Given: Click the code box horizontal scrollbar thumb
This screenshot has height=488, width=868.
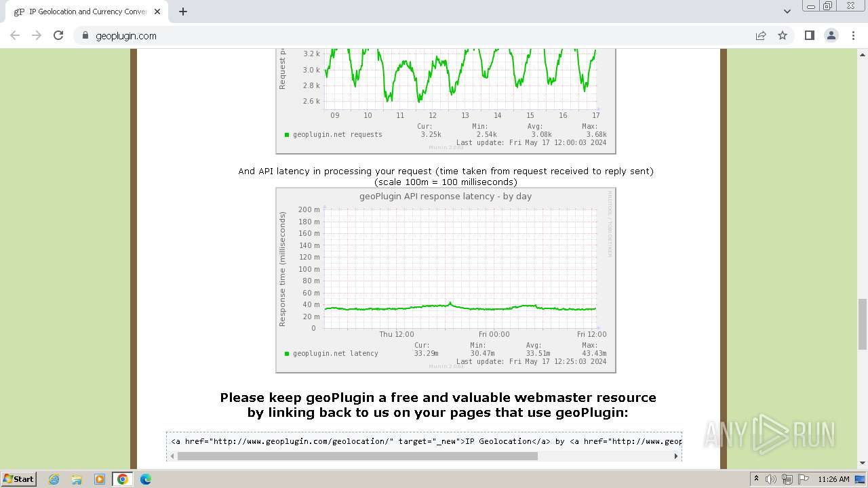Looking at the screenshot, I should point(357,456).
